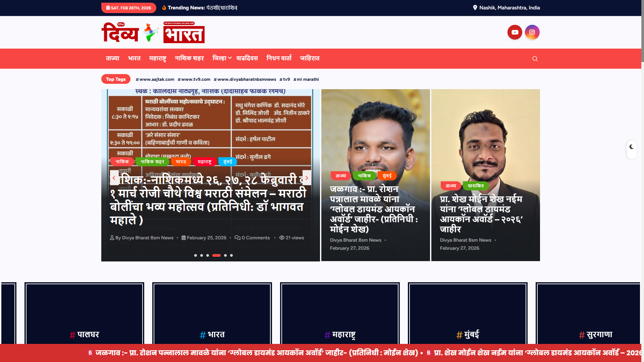644x362 pixels.
Task: Click the #www.aajtak.com tag link
Action: [x=155, y=79]
